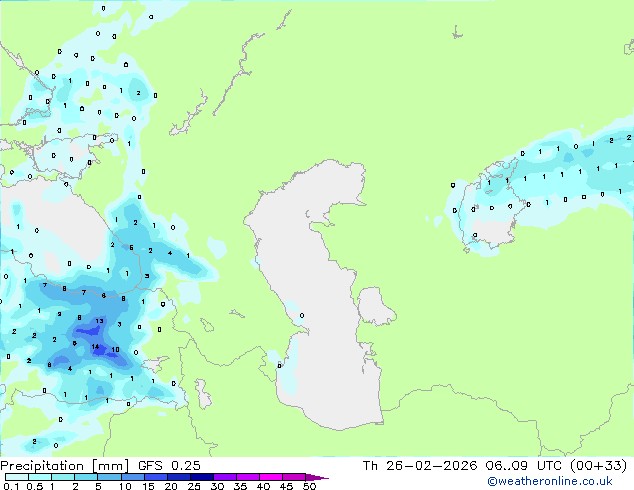Viewport: 634px width, 490px height.
Task: Click the '0.5' legend scale label
Action: [x=35, y=486]
